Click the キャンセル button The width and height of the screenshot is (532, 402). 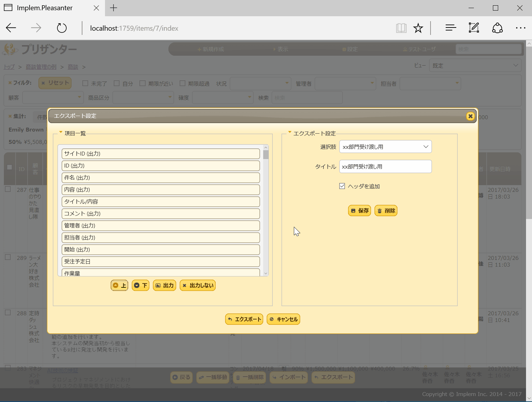click(x=283, y=319)
